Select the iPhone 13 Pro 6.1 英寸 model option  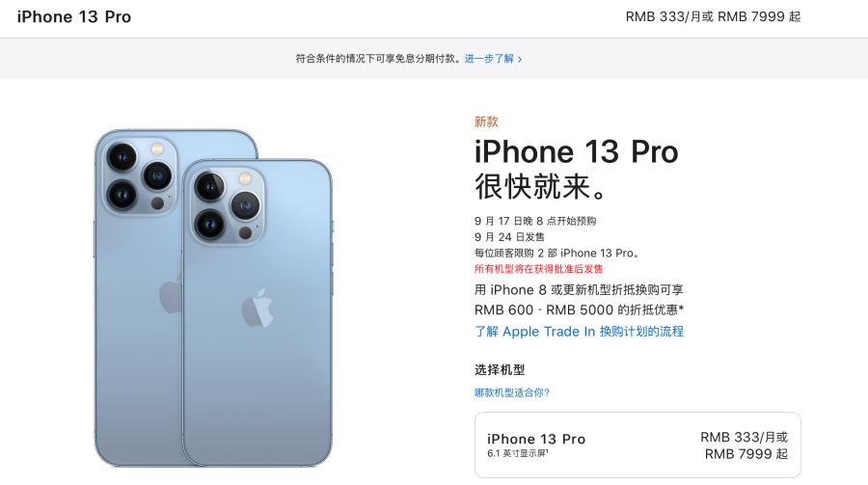click(637, 445)
